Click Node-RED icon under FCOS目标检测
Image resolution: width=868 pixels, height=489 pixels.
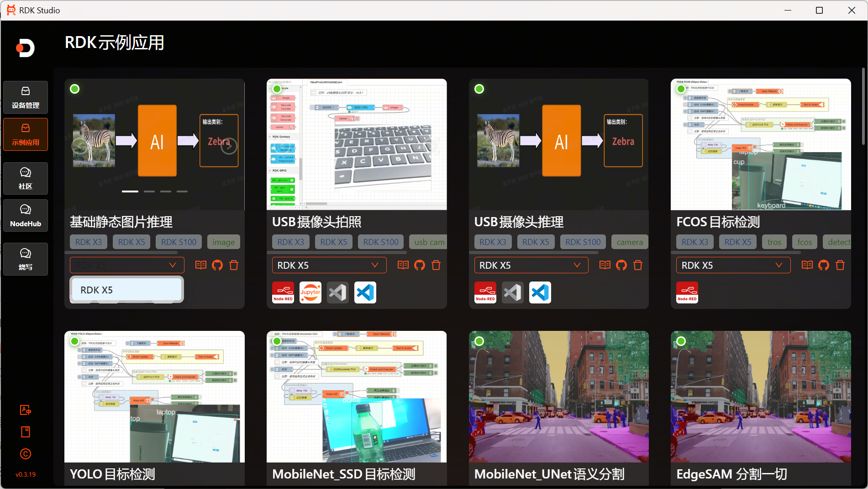click(x=687, y=292)
